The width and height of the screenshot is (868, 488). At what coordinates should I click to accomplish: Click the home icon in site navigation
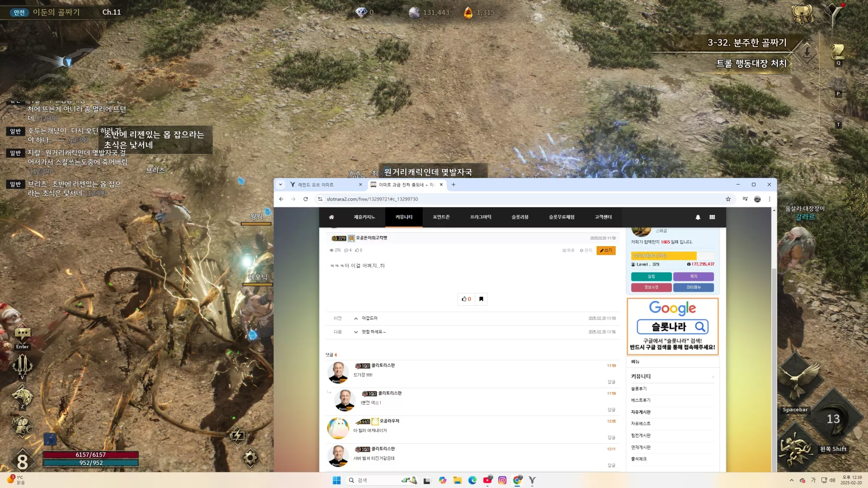click(x=331, y=217)
